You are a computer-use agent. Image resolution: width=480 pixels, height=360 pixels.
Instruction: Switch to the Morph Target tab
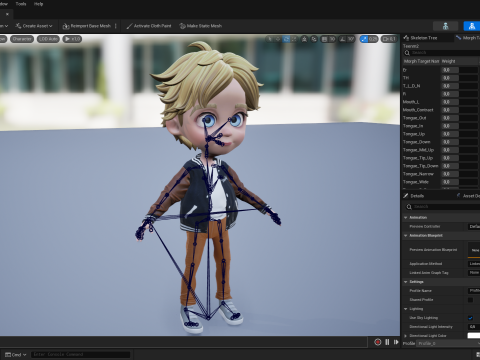tap(468, 38)
